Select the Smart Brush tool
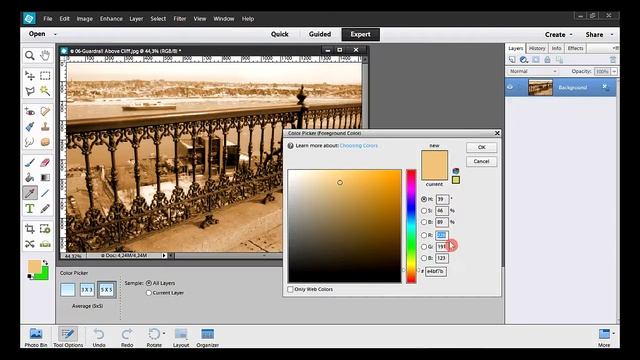This screenshot has width=640, height=360. pos(29,127)
